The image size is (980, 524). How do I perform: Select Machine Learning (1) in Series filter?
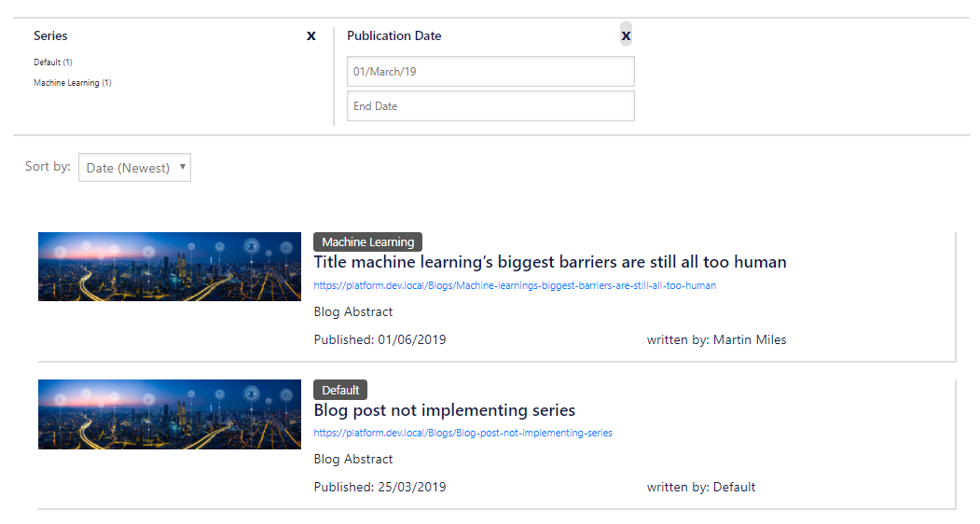tap(73, 83)
